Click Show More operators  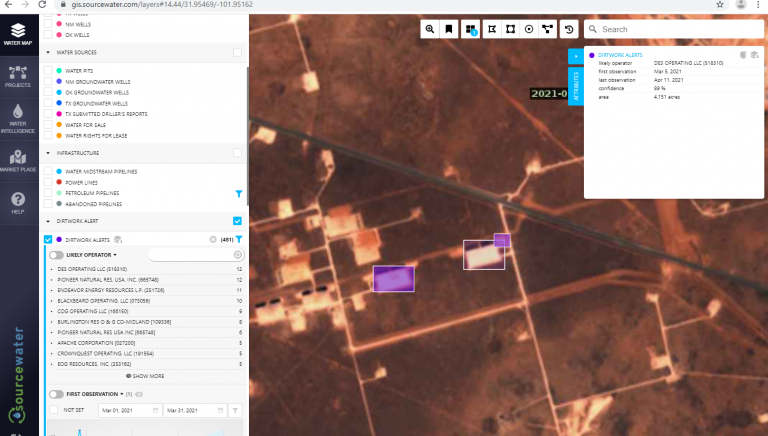point(145,376)
